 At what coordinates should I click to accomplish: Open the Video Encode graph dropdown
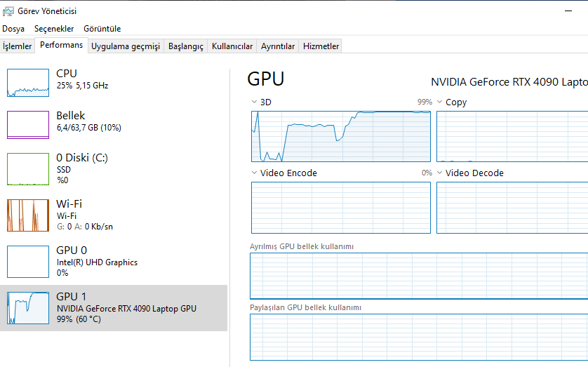coord(255,173)
